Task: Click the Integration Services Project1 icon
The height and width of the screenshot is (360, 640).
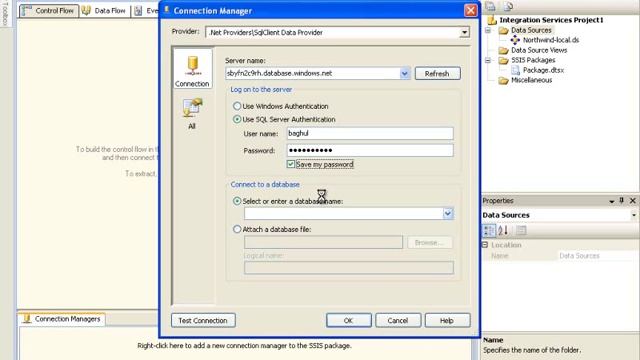Action: click(x=492, y=20)
